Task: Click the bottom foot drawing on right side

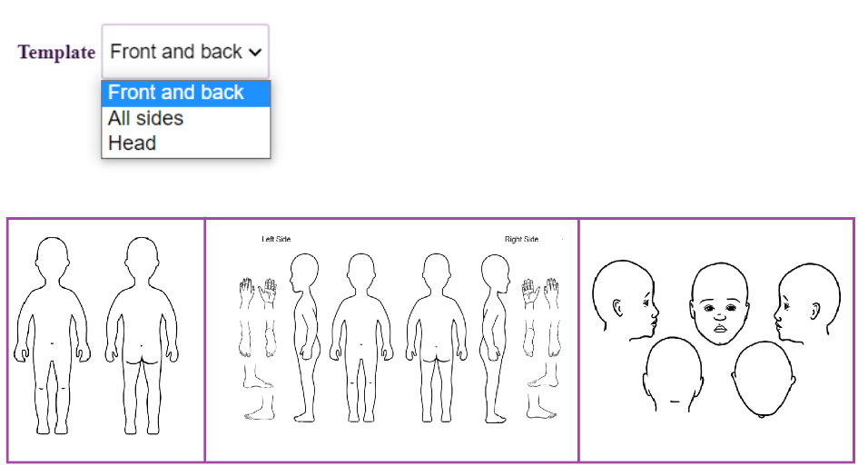Action: coord(541,406)
